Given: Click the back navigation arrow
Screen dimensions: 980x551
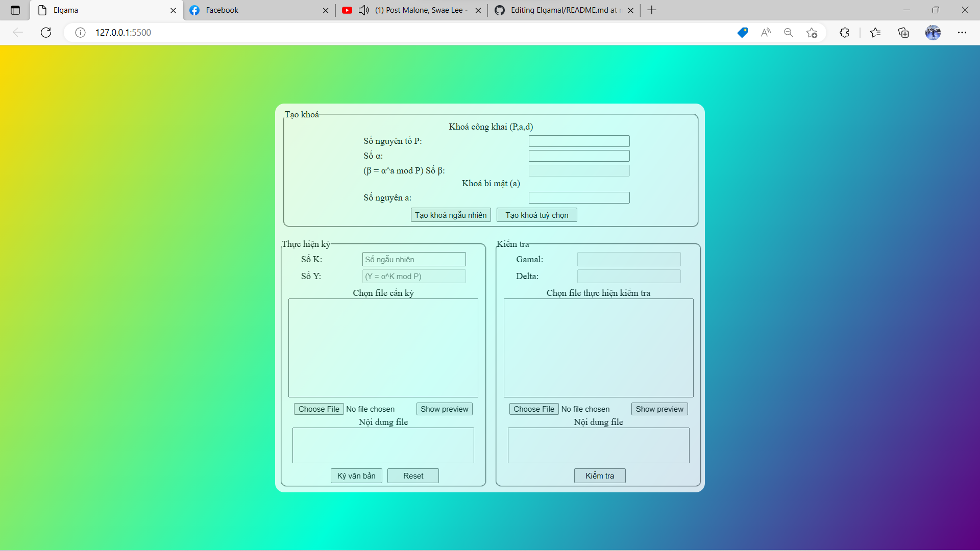Looking at the screenshot, I should (x=18, y=32).
